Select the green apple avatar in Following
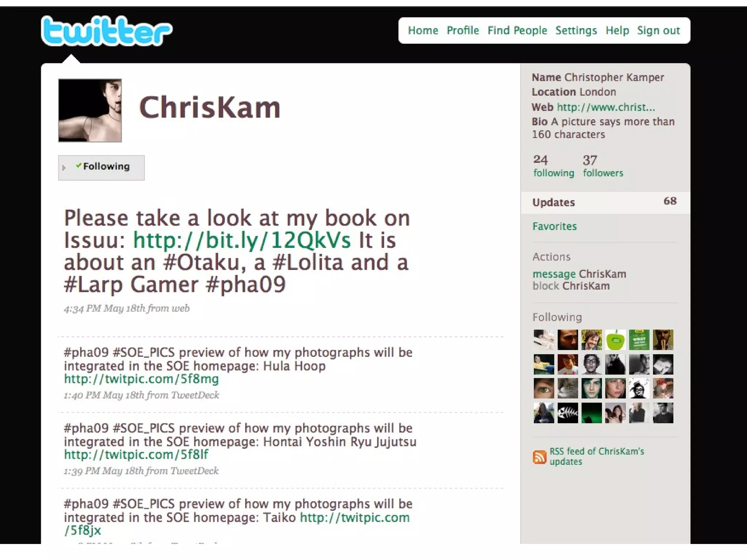This screenshot has height=560, width=747. pyautogui.click(x=615, y=340)
